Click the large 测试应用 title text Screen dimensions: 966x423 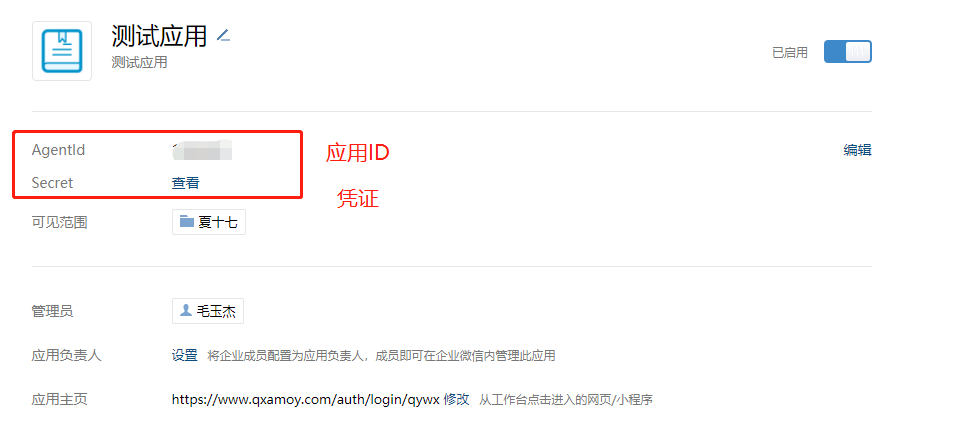click(160, 36)
